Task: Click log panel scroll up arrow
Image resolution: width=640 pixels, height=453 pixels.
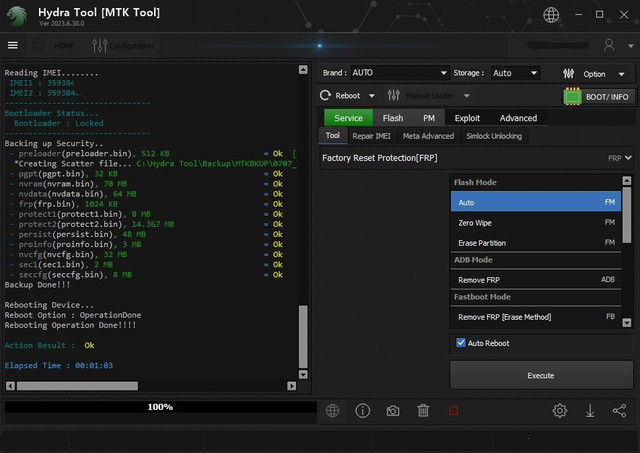Action: [x=303, y=69]
